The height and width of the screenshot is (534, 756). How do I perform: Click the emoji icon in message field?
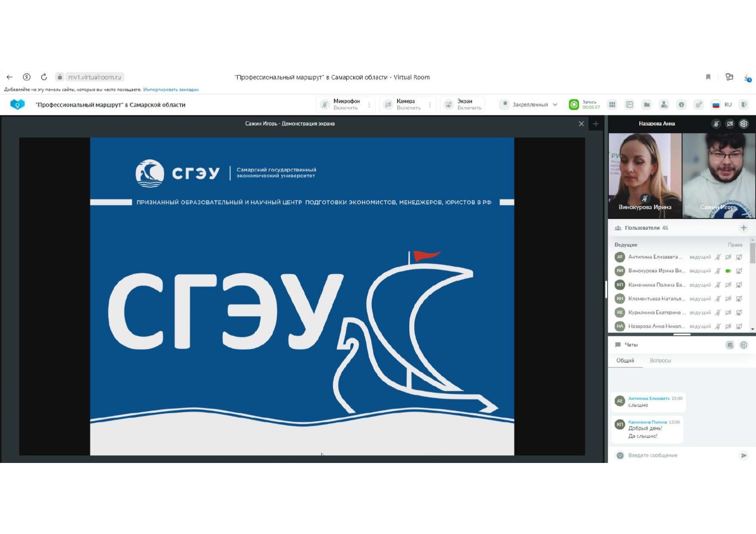[620, 455]
